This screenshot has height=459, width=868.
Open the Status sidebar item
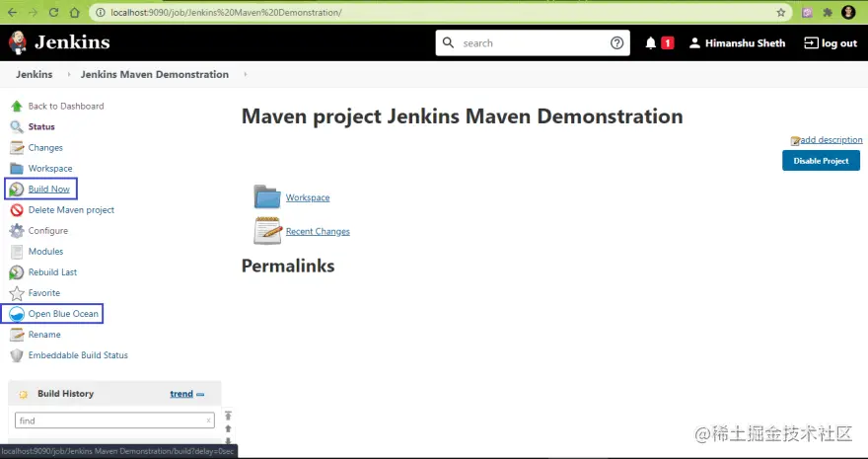(x=41, y=126)
